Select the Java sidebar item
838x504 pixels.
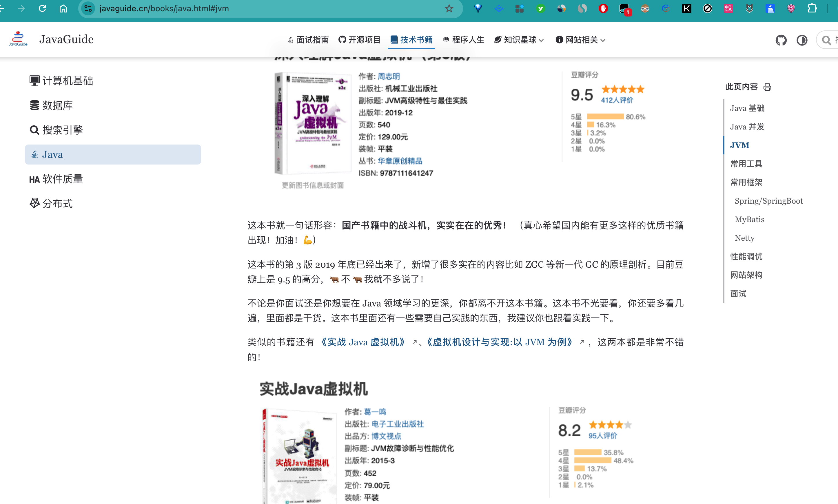pyautogui.click(x=113, y=154)
